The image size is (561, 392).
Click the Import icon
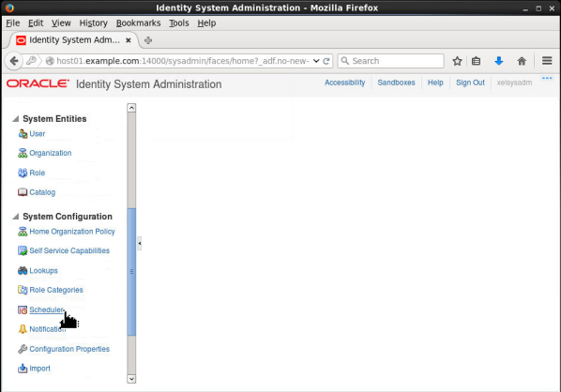coord(23,369)
